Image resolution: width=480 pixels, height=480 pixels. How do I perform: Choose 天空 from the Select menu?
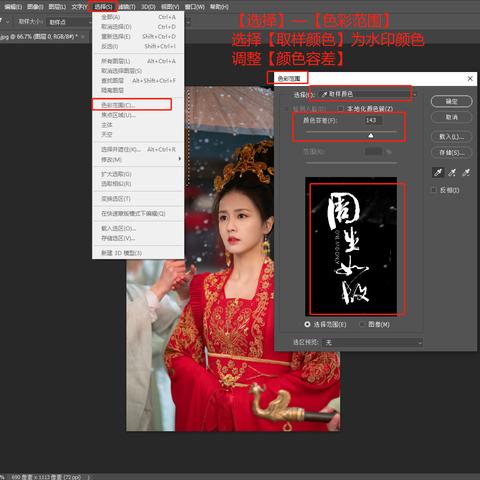(138, 134)
